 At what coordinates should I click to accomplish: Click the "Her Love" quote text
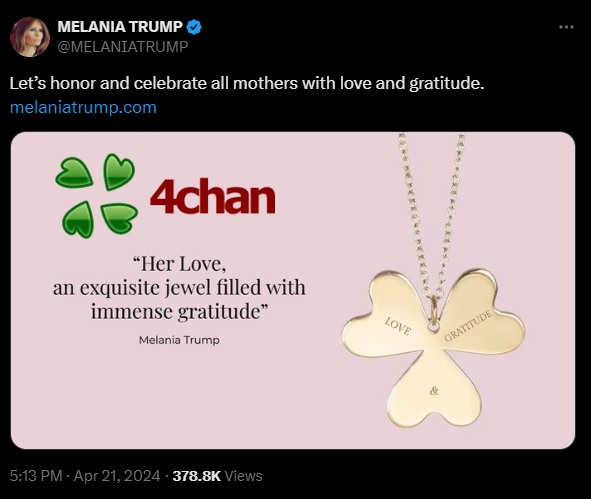(x=179, y=287)
